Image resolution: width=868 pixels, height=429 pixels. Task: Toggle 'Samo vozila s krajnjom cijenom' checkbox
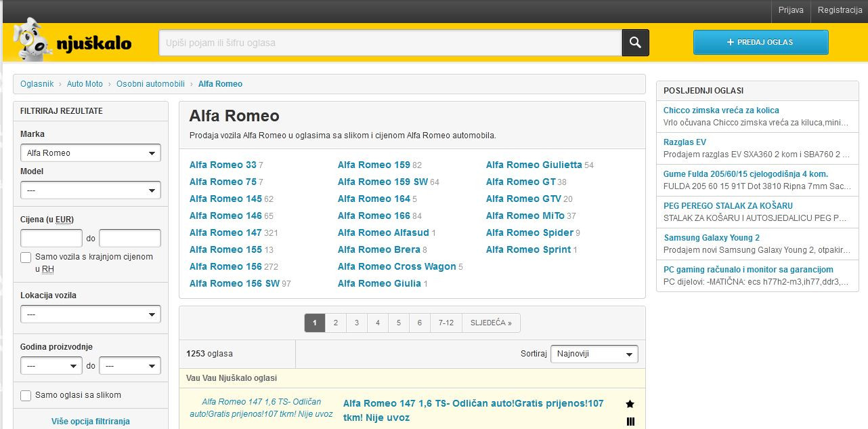[x=26, y=258]
